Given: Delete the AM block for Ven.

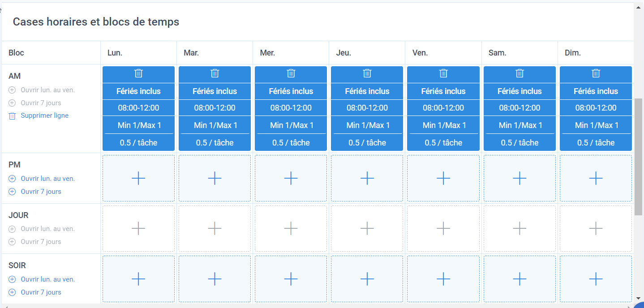Looking at the screenshot, I should coord(443,73).
